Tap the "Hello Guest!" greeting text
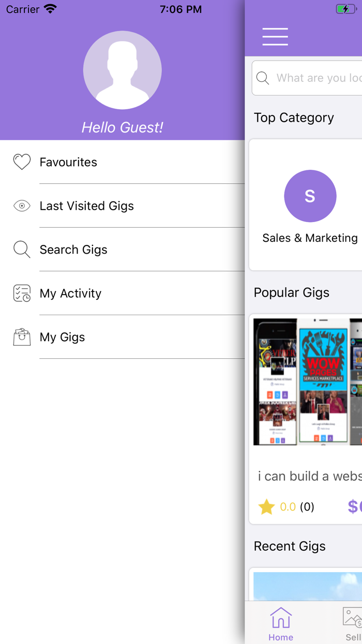 click(x=123, y=127)
